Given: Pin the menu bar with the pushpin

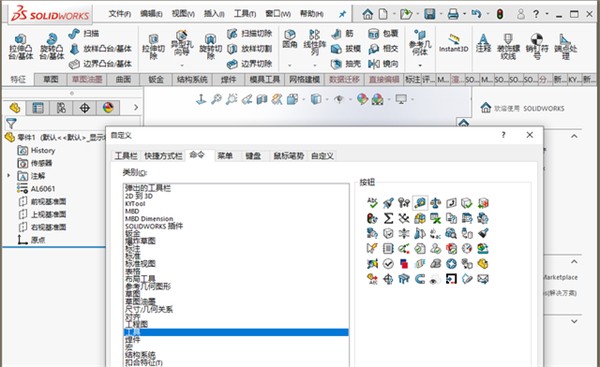Looking at the screenshot, I should (342, 14).
